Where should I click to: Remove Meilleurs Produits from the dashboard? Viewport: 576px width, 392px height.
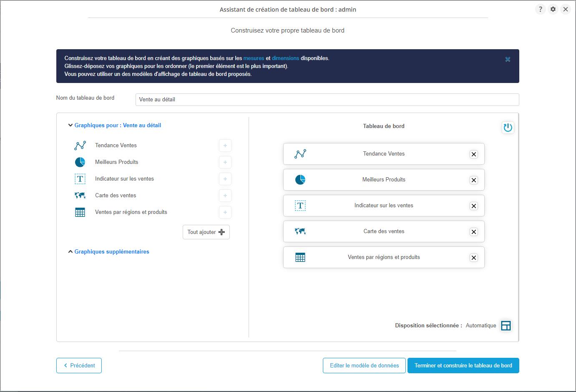pyautogui.click(x=473, y=180)
